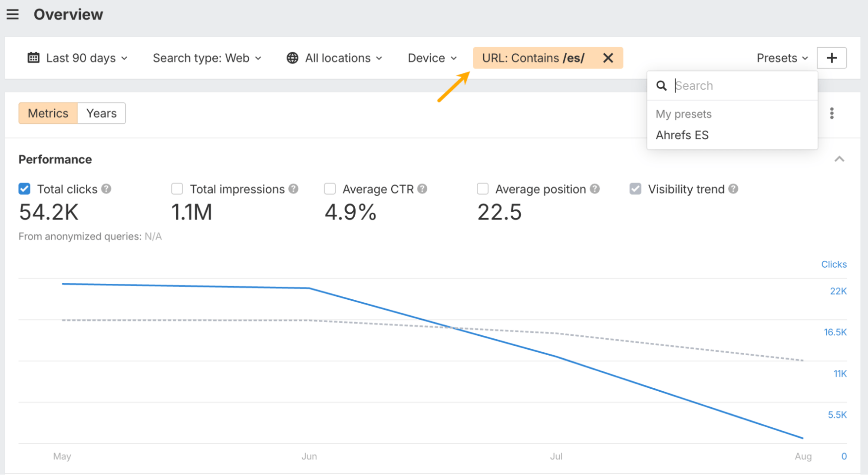The height and width of the screenshot is (475, 868).
Task: Expand the Search type: Web dropdown
Action: (207, 58)
